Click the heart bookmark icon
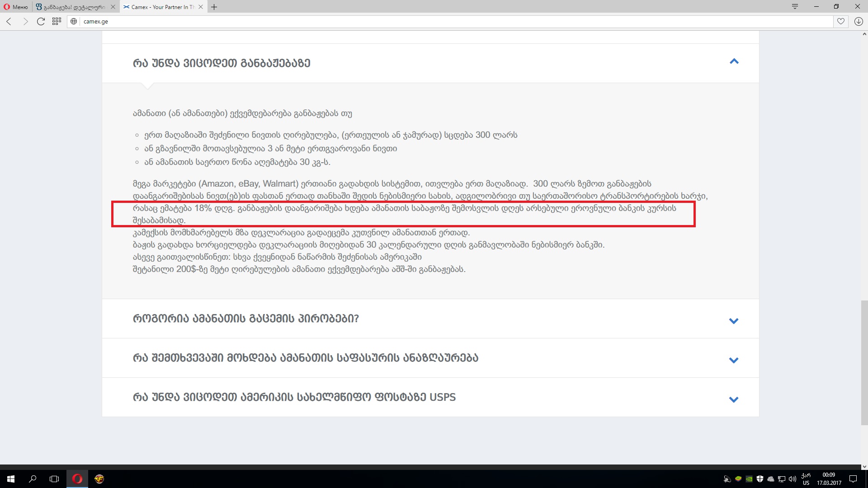Screen dimensions: 868x488 coord(840,21)
